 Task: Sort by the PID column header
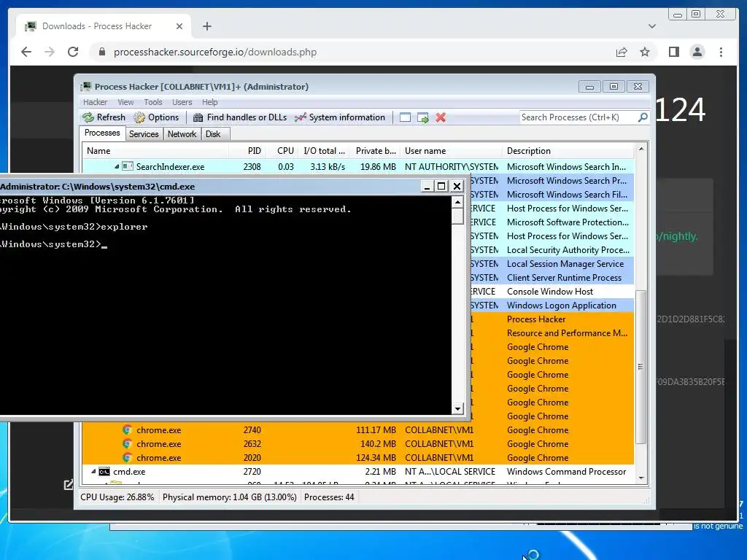(x=247, y=151)
